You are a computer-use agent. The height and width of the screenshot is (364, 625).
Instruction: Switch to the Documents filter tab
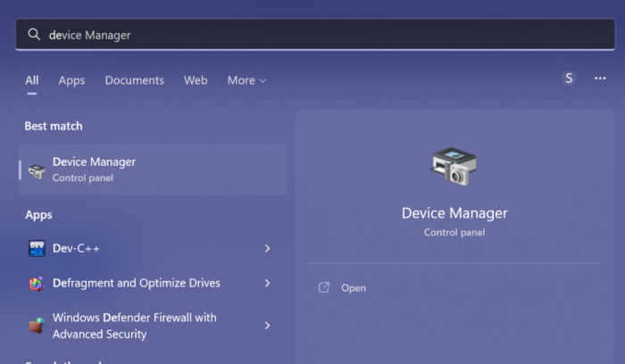[x=134, y=80]
